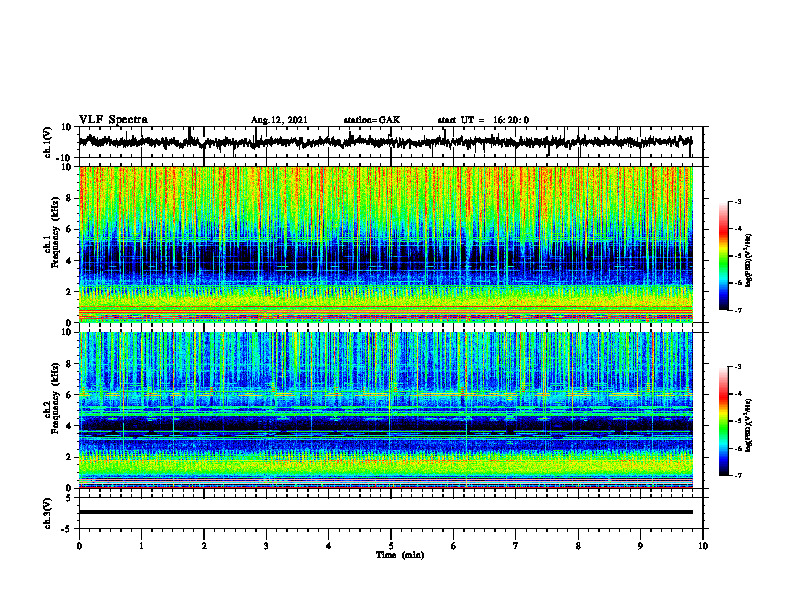Click the ch.2 spectrogram plot area

point(385,410)
